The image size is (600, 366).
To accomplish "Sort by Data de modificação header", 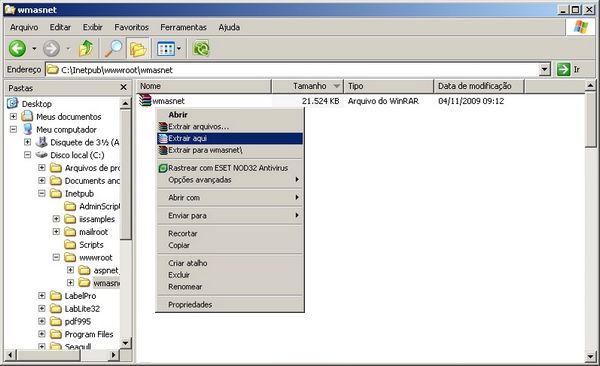I will coord(479,86).
